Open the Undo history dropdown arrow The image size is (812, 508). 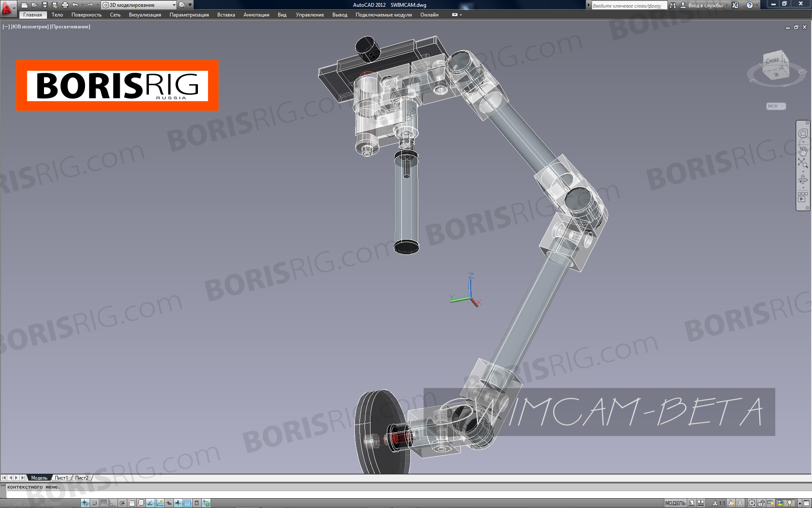[x=82, y=5]
